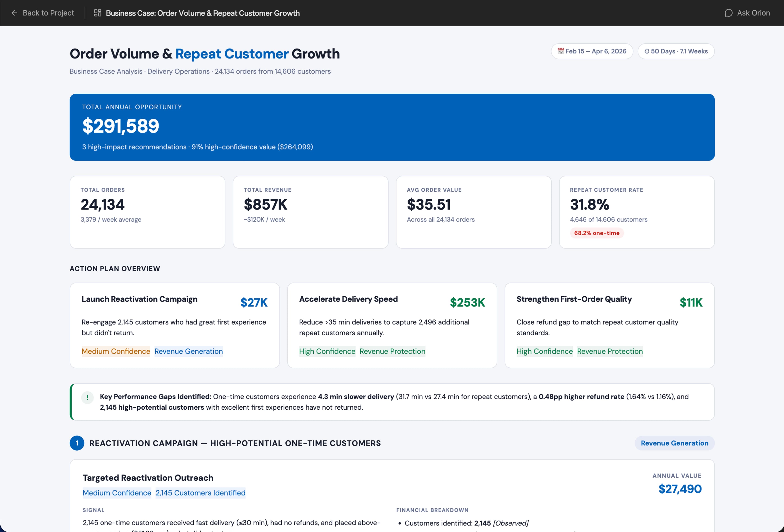
Task: Open the Accelerate Delivery Speed card
Action: click(x=392, y=325)
